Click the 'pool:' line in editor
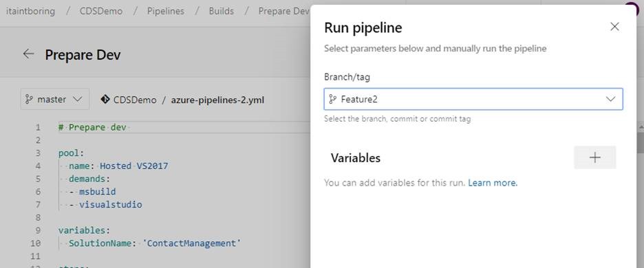Screen dimensions: 644x268 click(x=71, y=153)
